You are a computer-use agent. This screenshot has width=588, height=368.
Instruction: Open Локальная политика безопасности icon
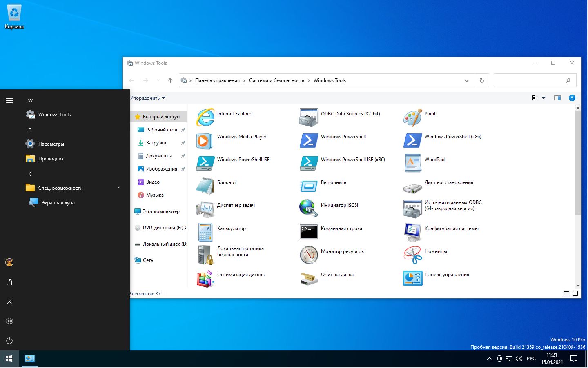tap(205, 255)
